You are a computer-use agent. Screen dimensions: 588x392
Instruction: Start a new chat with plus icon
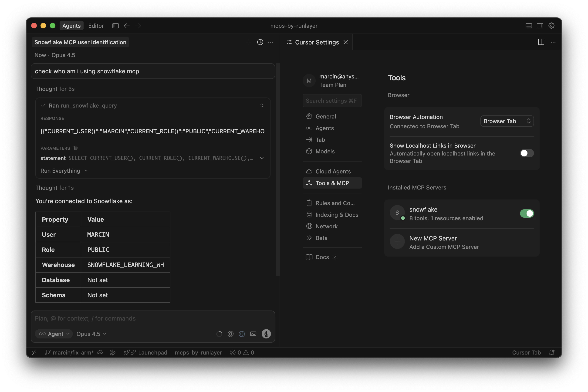pyautogui.click(x=248, y=42)
